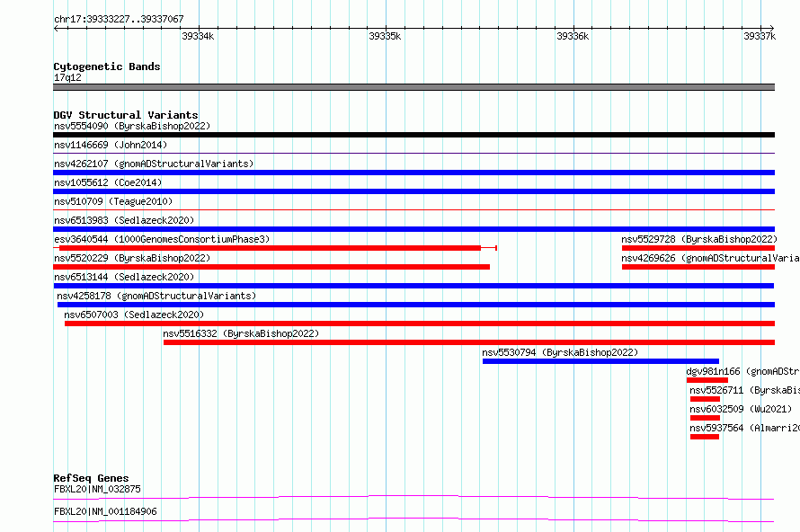Click the FBXL20|NM_001184906 transcript label

pyautogui.click(x=105, y=511)
